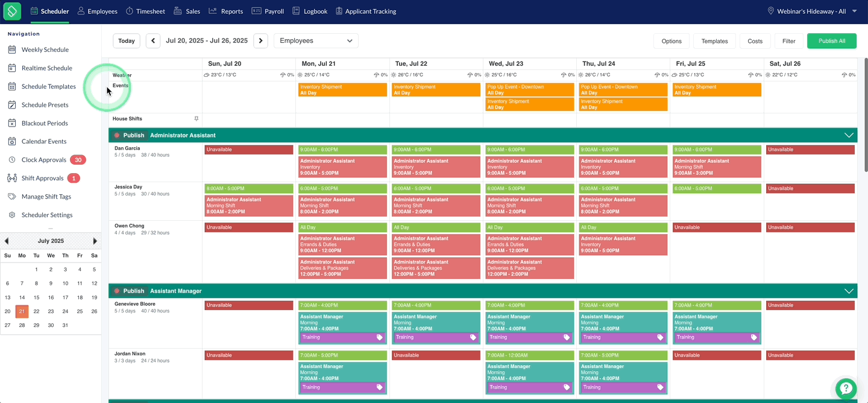Click Jordan Nixon's employee name

(130, 354)
